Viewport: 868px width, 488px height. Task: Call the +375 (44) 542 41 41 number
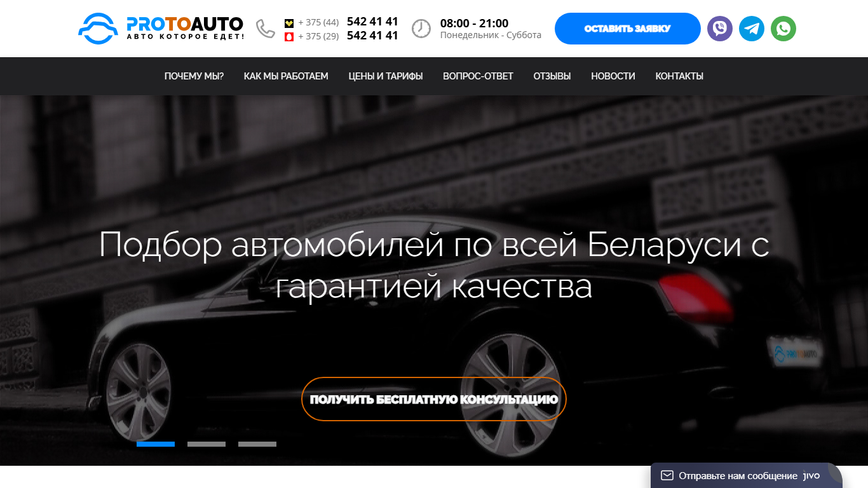tap(348, 22)
